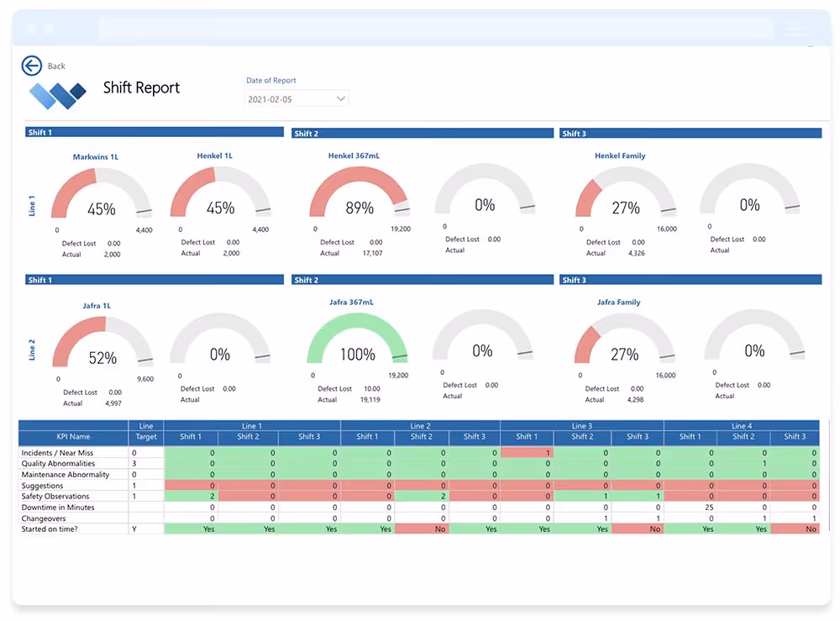Click the Line Target column header
Image resolution: width=840 pixels, height=621 pixels.
tap(146, 431)
